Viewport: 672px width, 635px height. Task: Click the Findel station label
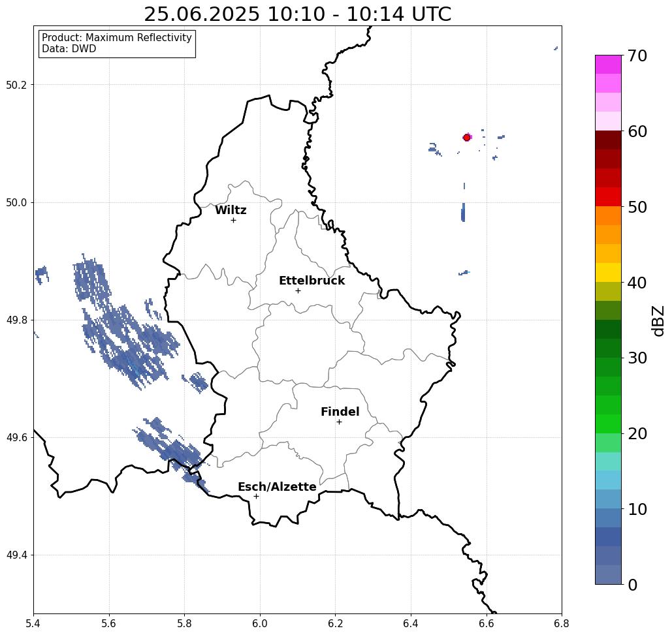click(x=340, y=412)
